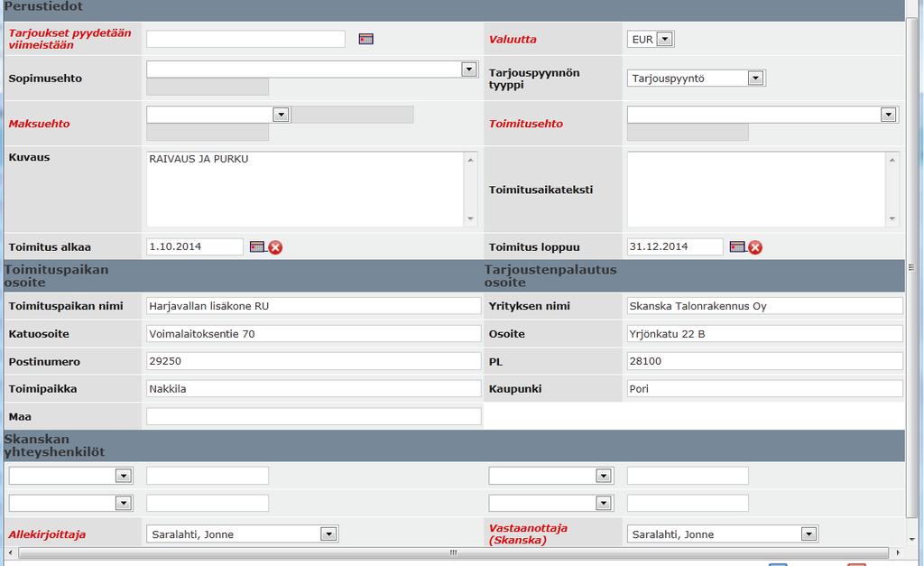Image resolution: width=924 pixels, height=566 pixels.
Task: Click text field beside first right contact dropdown
Action: (x=688, y=476)
